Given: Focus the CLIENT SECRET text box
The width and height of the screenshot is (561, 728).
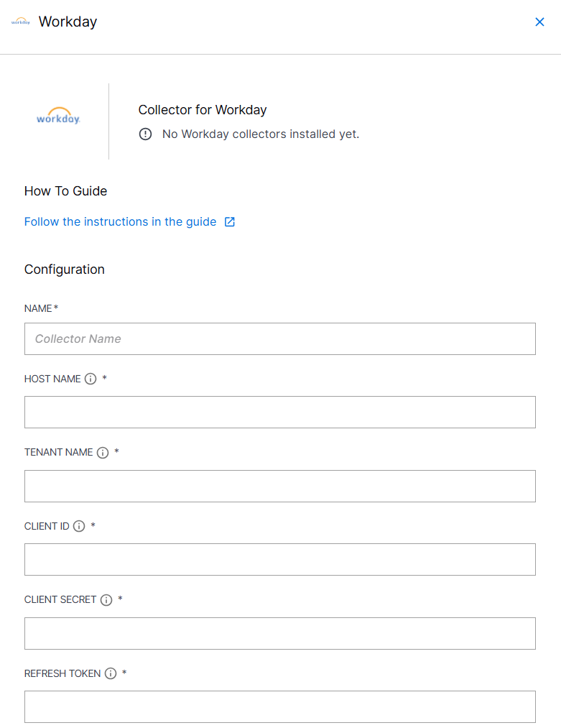Looking at the screenshot, I should pos(280,633).
